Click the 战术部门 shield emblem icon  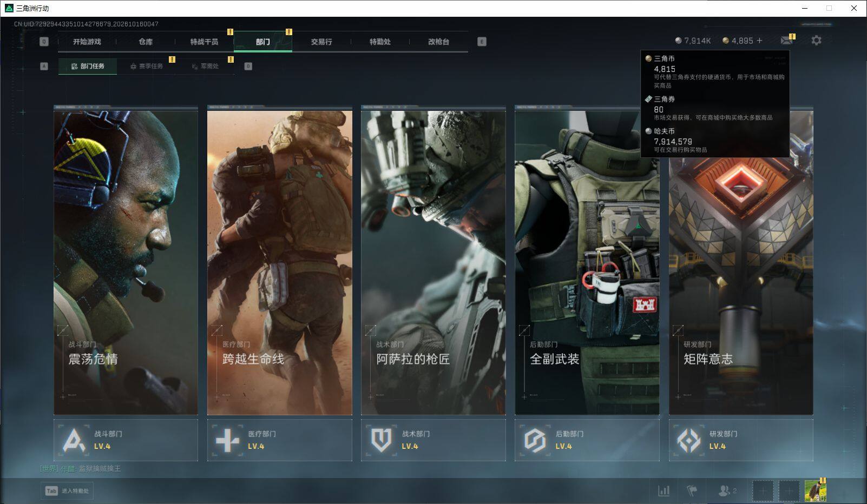click(x=381, y=440)
